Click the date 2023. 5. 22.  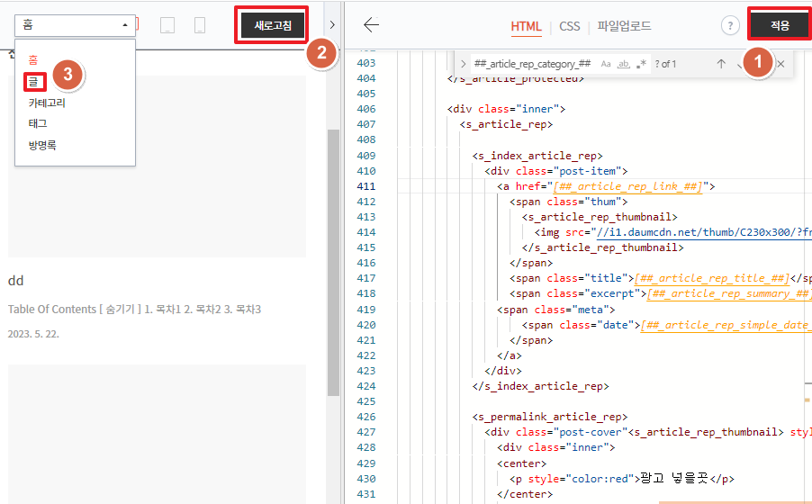point(33,334)
